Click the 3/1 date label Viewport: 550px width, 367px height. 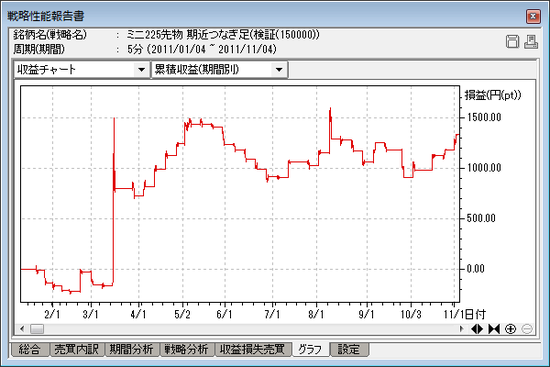(90, 314)
